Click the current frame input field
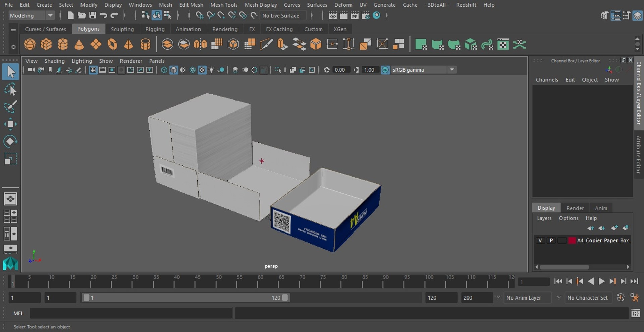The image size is (644, 332). coord(533,282)
